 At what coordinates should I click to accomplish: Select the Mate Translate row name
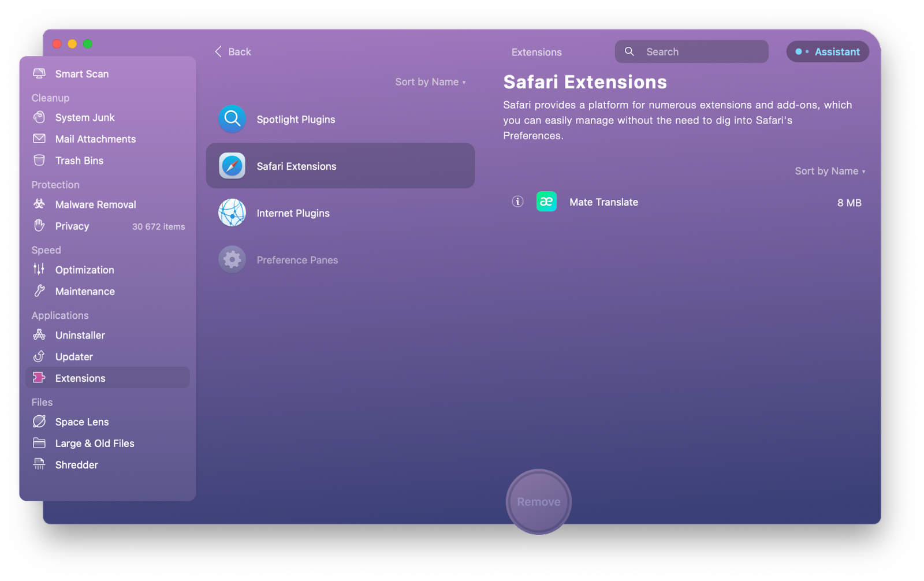(603, 202)
